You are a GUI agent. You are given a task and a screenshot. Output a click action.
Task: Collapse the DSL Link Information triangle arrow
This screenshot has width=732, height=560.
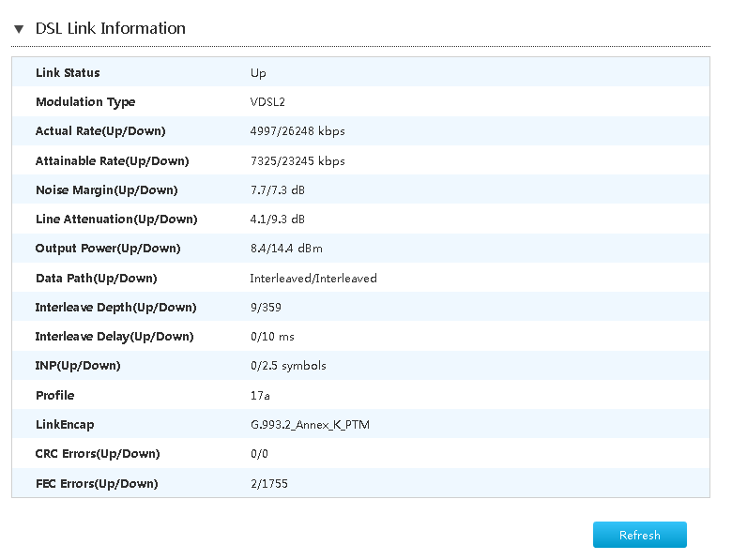tap(19, 29)
